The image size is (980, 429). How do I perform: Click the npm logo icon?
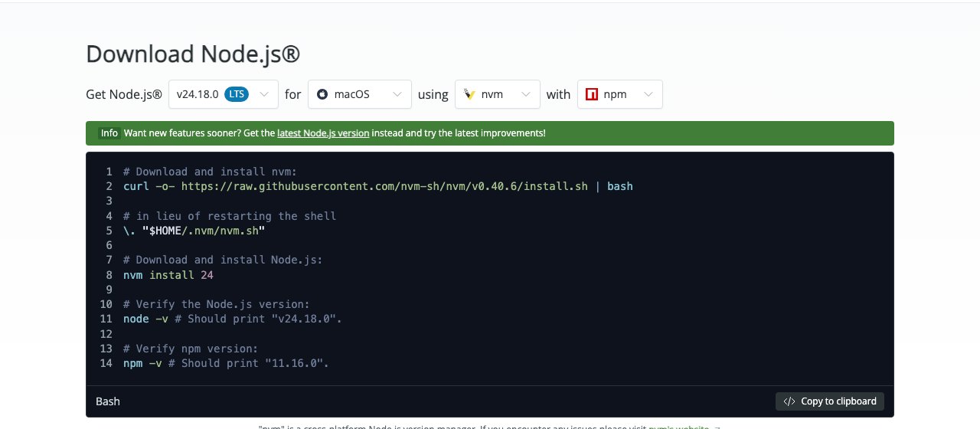(592, 94)
